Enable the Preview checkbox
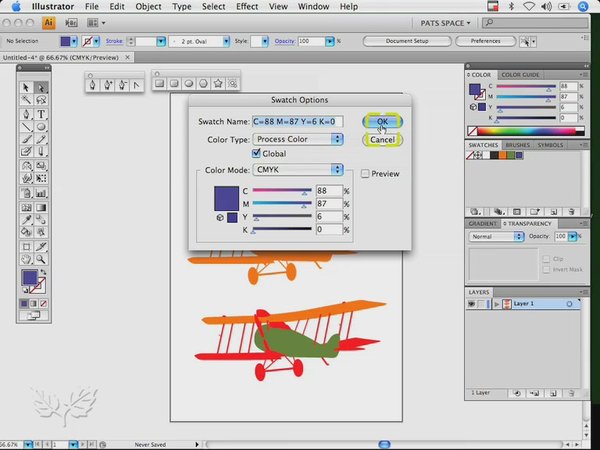 (365, 174)
